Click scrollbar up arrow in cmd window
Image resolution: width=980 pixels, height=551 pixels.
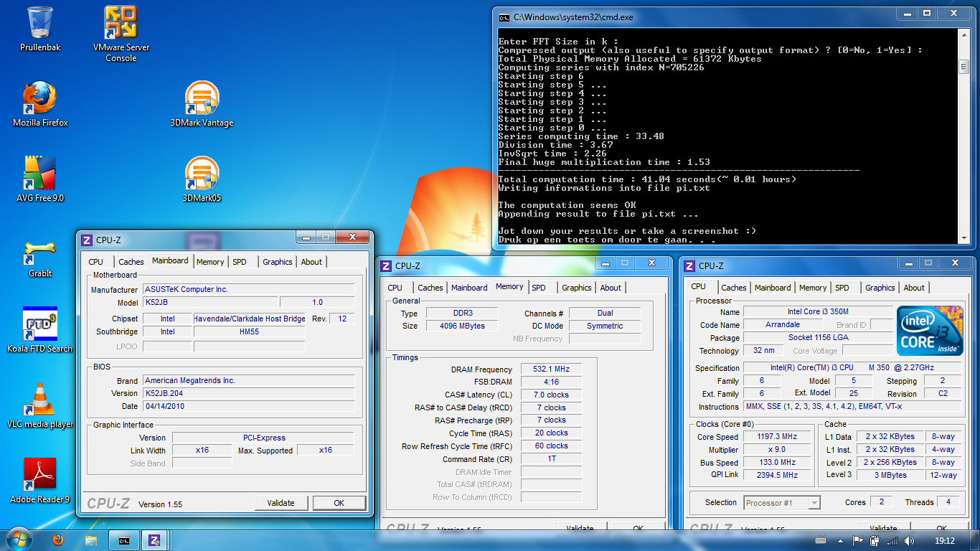pyautogui.click(x=963, y=33)
